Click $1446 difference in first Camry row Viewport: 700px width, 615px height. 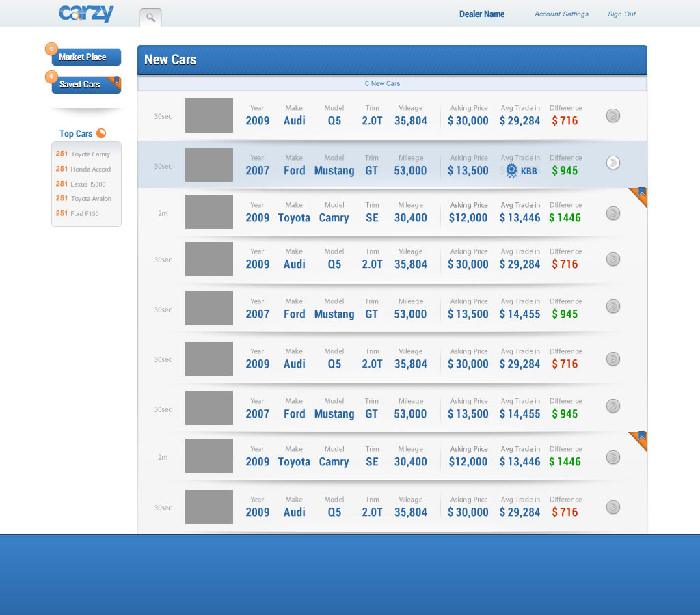[x=565, y=218]
